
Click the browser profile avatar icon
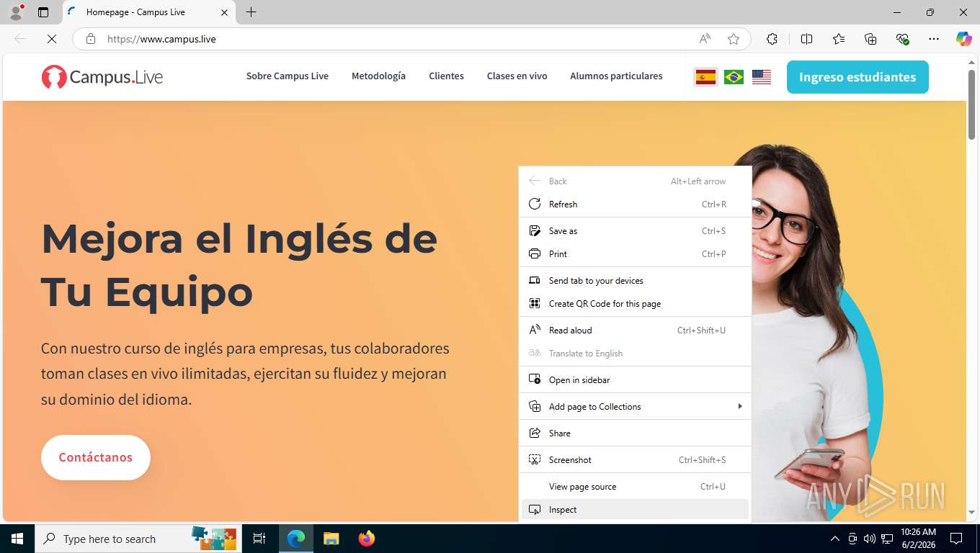click(x=16, y=12)
